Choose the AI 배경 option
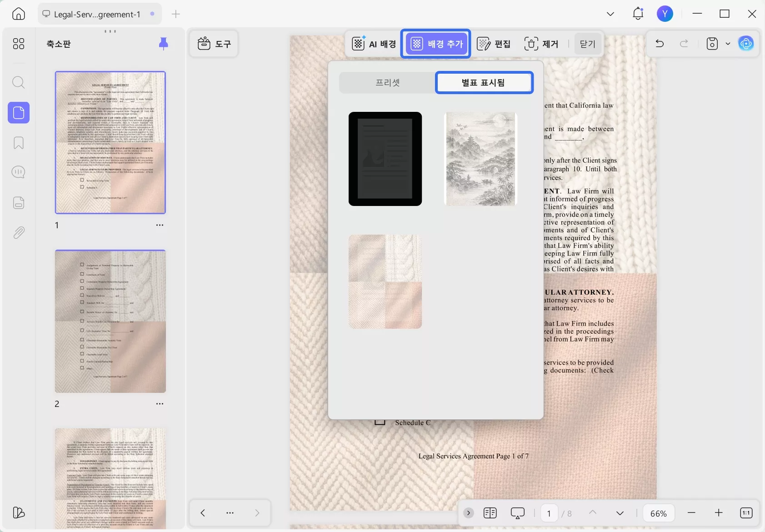The height and width of the screenshot is (532, 765). (374, 44)
